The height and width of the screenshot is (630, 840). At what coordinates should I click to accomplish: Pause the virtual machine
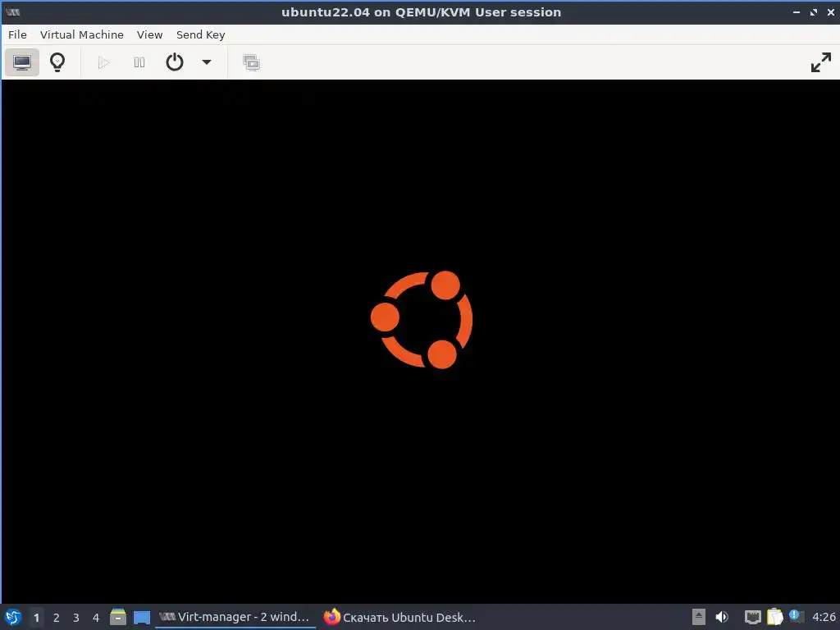click(x=139, y=62)
